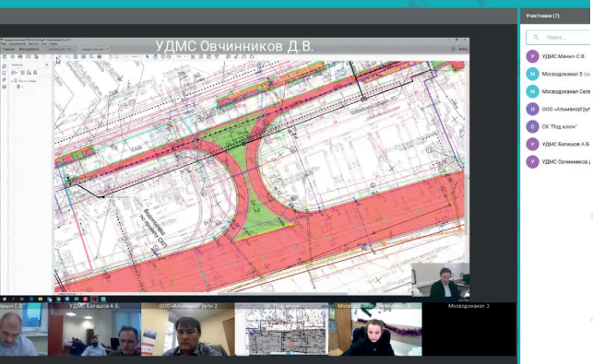
Task: Switch to the Главная tab
Action: [8, 49]
